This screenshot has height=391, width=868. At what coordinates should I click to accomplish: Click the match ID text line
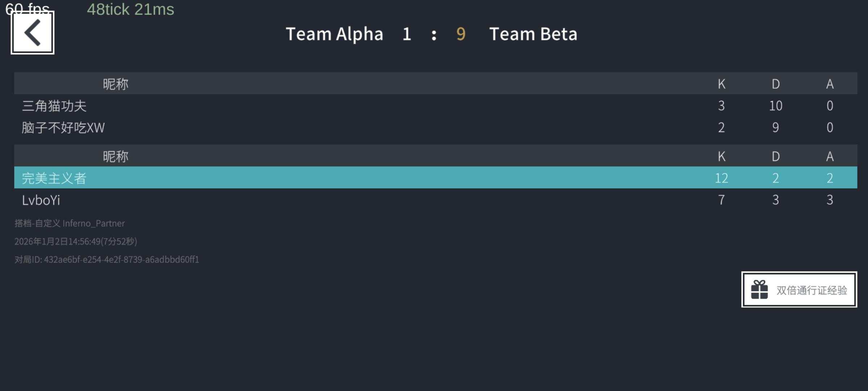pyautogui.click(x=107, y=260)
